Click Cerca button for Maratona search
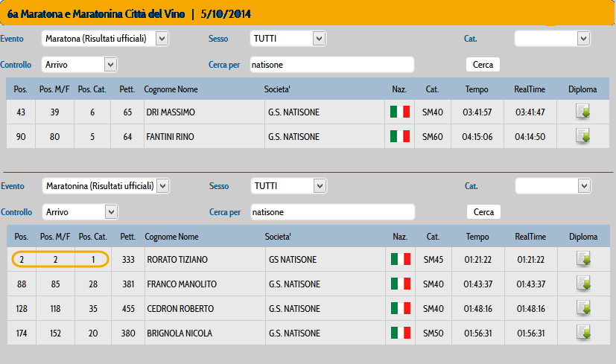Image resolution: width=616 pixels, height=364 pixels. pos(483,65)
